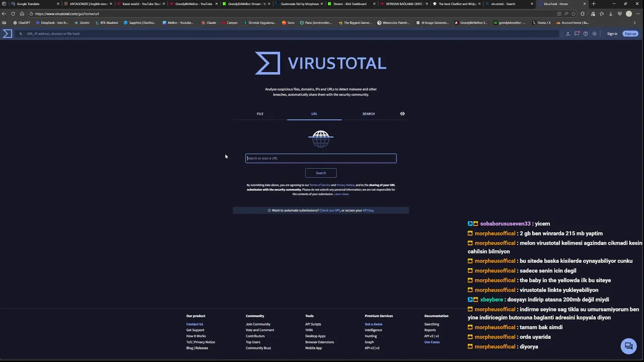Open the help question-mark icon in the header

(585, 34)
